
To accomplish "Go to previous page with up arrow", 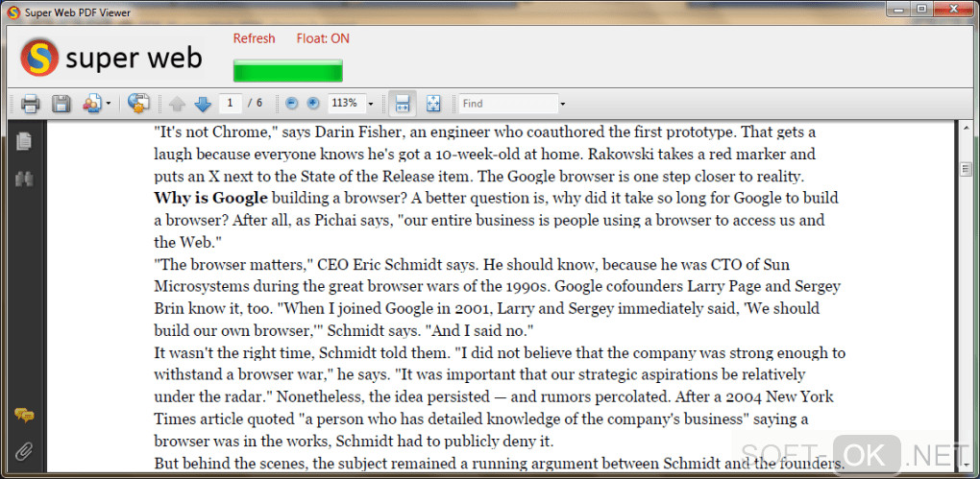I will tap(177, 104).
